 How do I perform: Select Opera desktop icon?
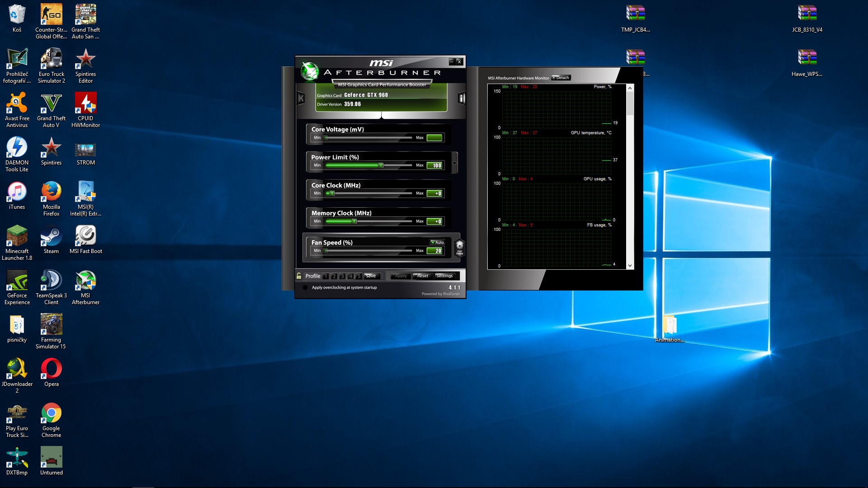tap(51, 372)
